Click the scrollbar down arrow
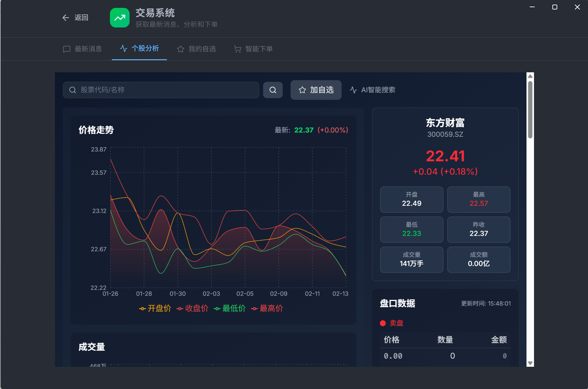Image resolution: width=588 pixels, height=389 pixels. click(x=530, y=363)
